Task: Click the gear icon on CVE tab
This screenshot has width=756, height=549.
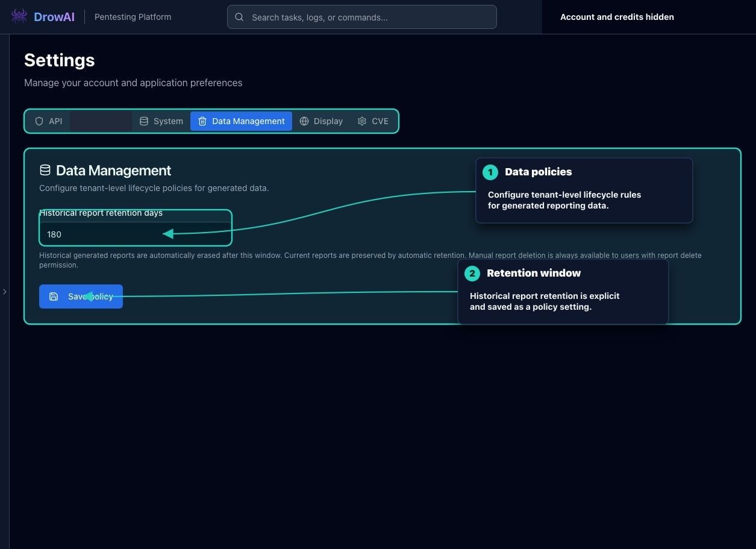Action: [x=362, y=121]
